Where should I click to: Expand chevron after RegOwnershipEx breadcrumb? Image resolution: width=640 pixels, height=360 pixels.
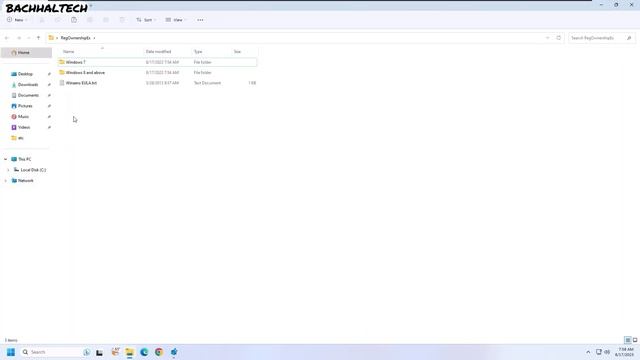coord(94,38)
